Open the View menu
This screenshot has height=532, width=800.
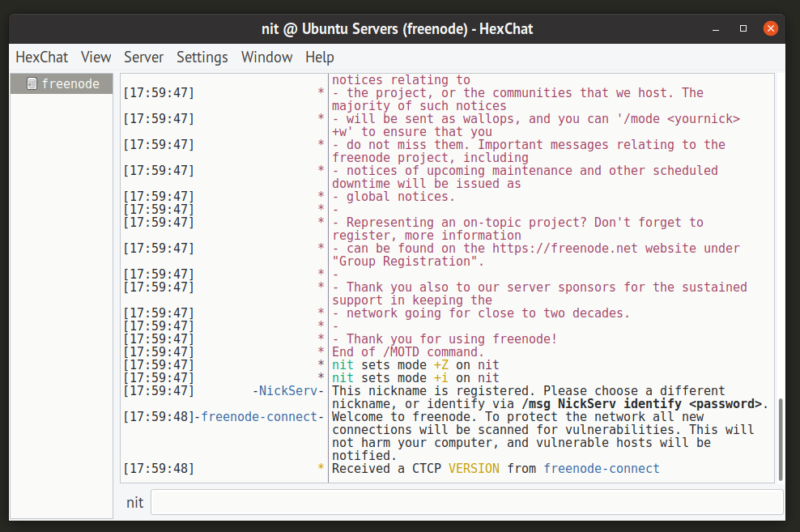(x=96, y=57)
